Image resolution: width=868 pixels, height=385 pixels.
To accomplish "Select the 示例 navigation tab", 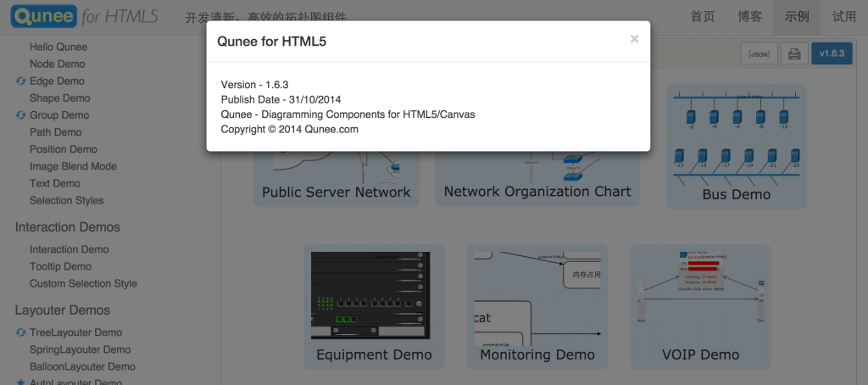I will pyautogui.click(x=797, y=17).
